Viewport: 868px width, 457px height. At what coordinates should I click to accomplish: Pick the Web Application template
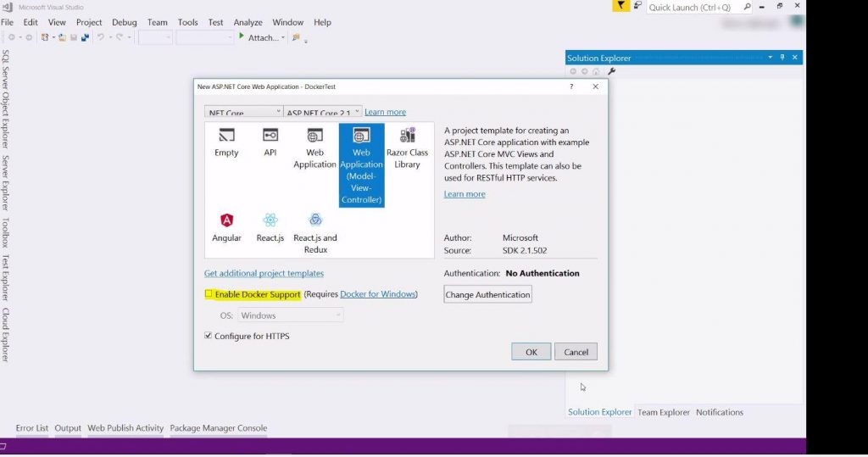(x=314, y=148)
